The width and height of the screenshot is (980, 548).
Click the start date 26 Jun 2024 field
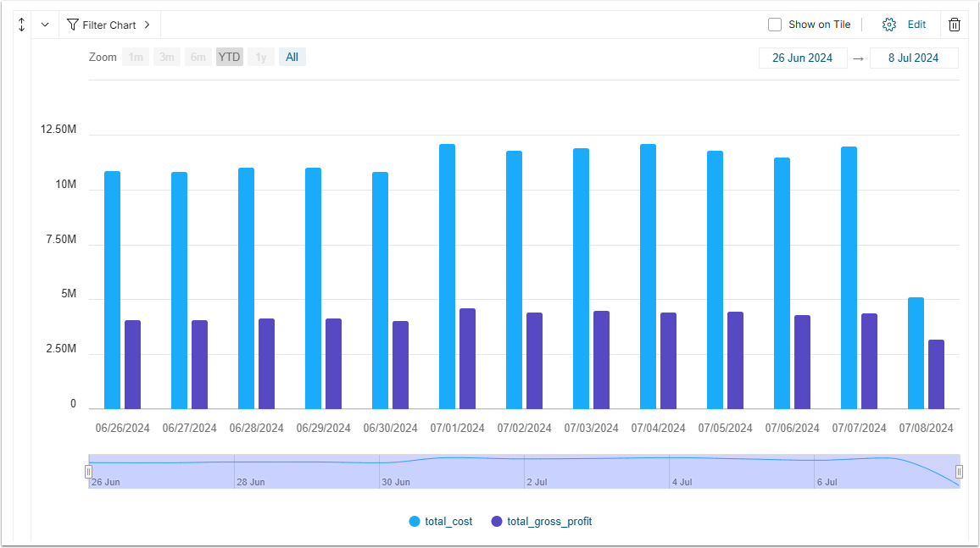click(x=802, y=58)
